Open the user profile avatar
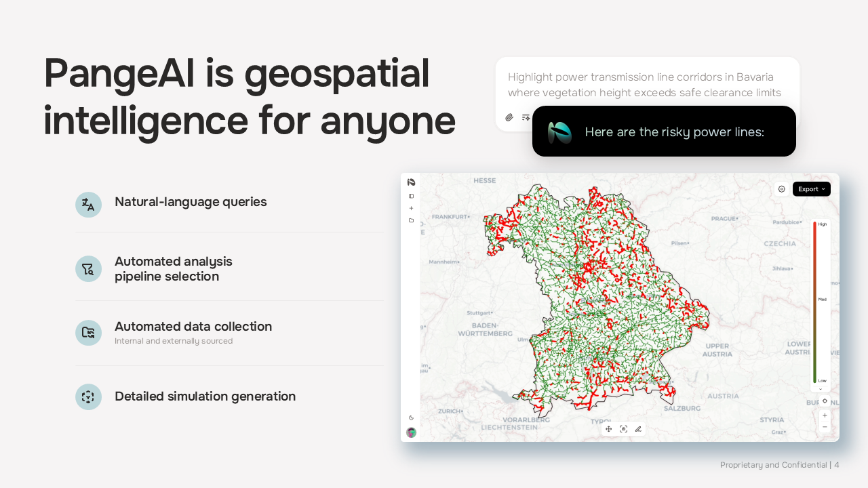Viewport: 868px width, 488px height. [411, 432]
